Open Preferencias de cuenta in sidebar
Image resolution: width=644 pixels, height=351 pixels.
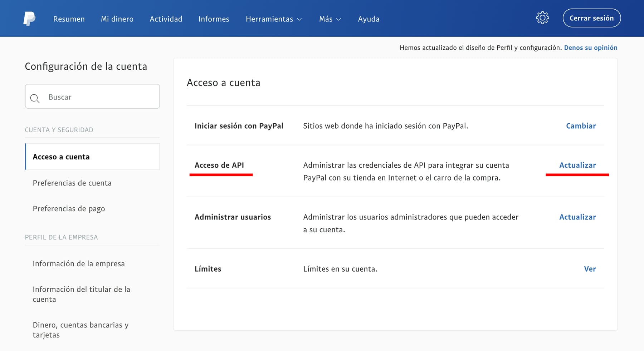72,183
